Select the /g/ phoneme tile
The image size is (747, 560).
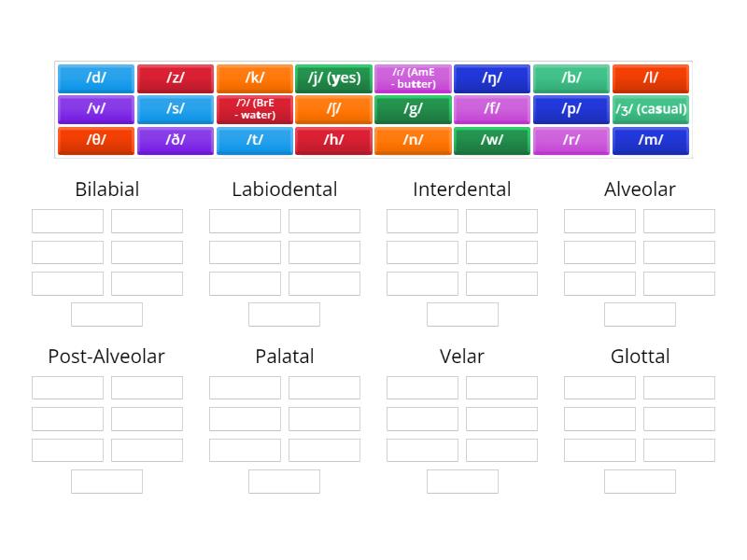tap(413, 109)
